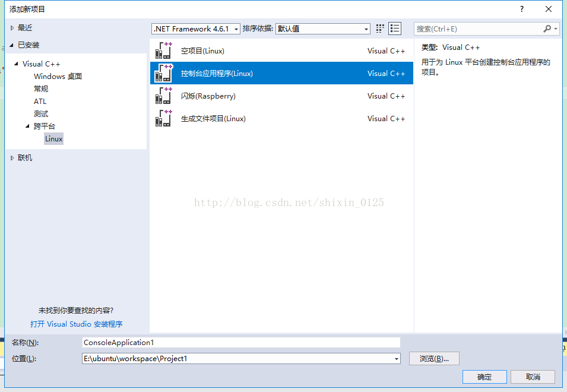The height and width of the screenshot is (392, 567).
Task: Select the 跨平台 tree label
Action: [x=45, y=126]
